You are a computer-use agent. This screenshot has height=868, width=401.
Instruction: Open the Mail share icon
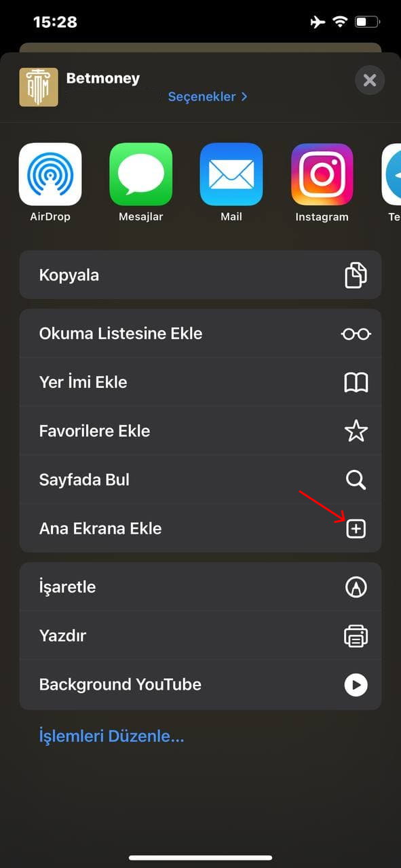pos(231,174)
